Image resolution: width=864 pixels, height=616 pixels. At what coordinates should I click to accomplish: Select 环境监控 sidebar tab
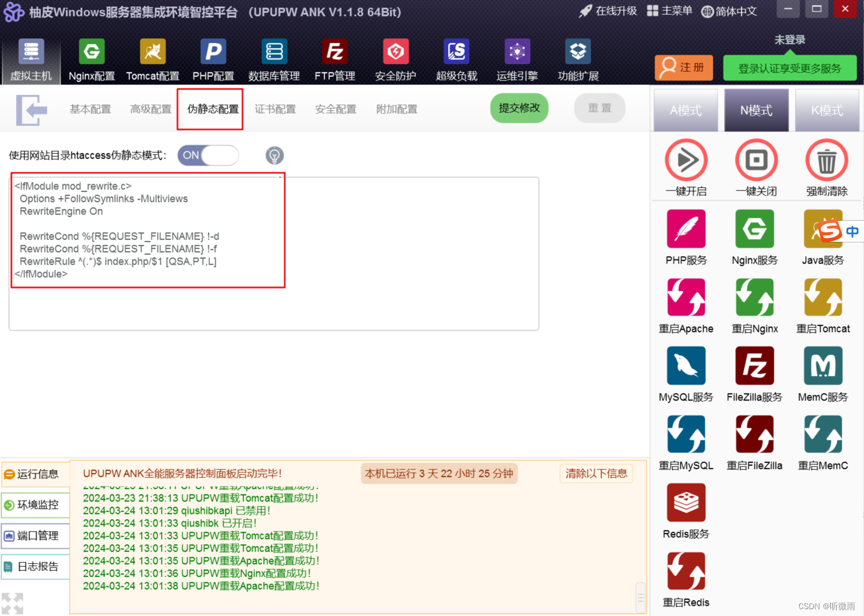pos(35,505)
